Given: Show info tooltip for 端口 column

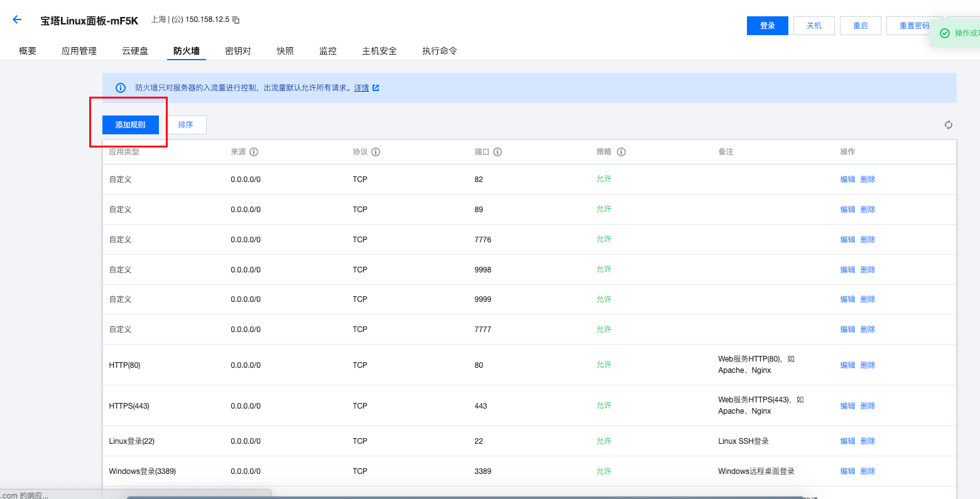Looking at the screenshot, I should pos(498,152).
